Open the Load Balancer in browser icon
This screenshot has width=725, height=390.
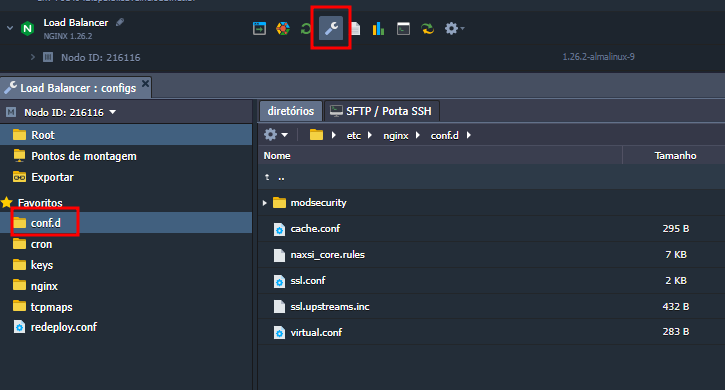point(259,29)
